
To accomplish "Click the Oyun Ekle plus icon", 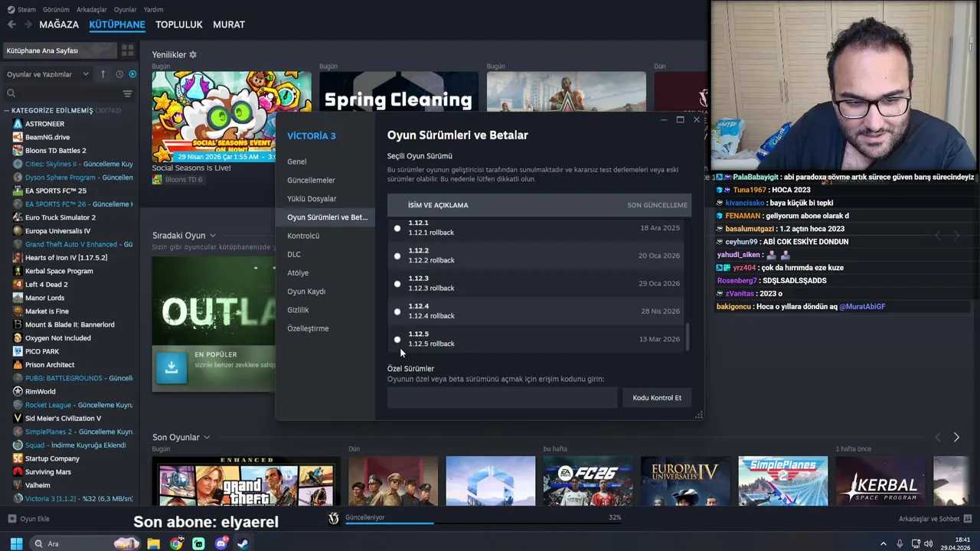I will [x=11, y=519].
